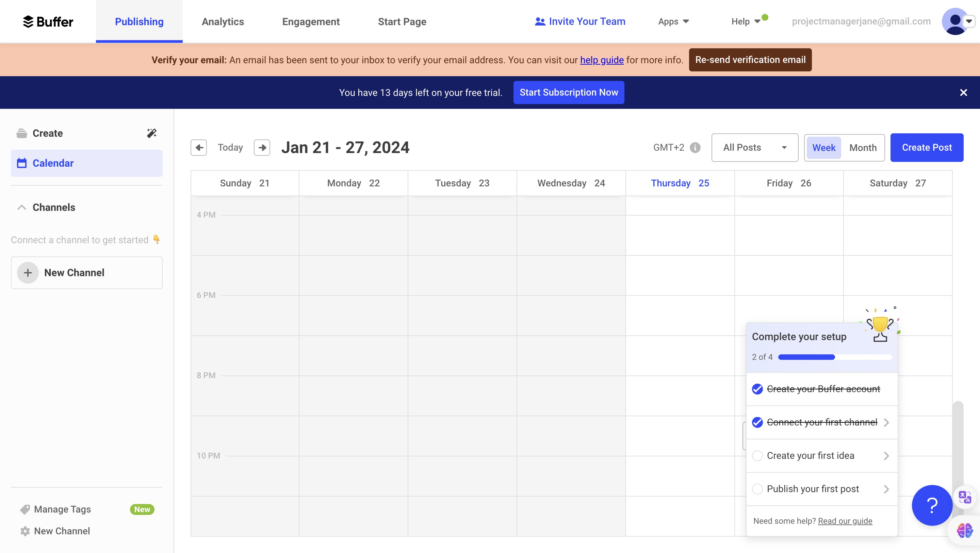The width and height of the screenshot is (980, 553).
Task: Collapse the Channels section
Action: click(22, 207)
